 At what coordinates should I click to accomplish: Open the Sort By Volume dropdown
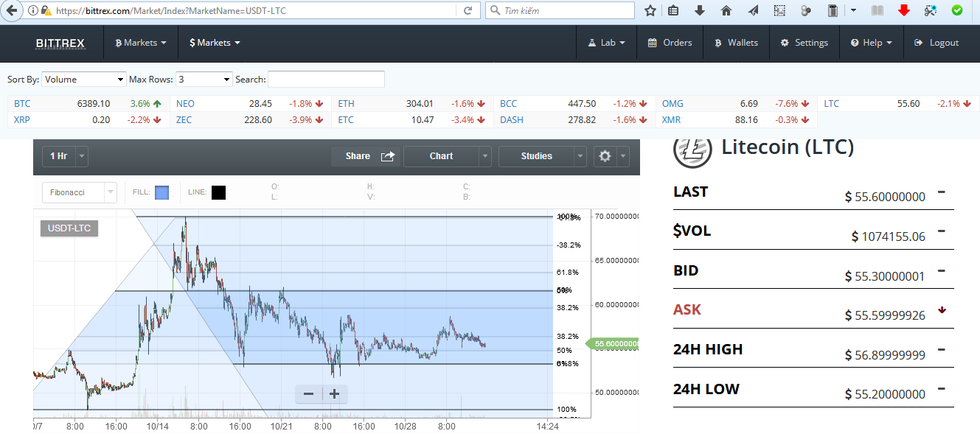84,80
